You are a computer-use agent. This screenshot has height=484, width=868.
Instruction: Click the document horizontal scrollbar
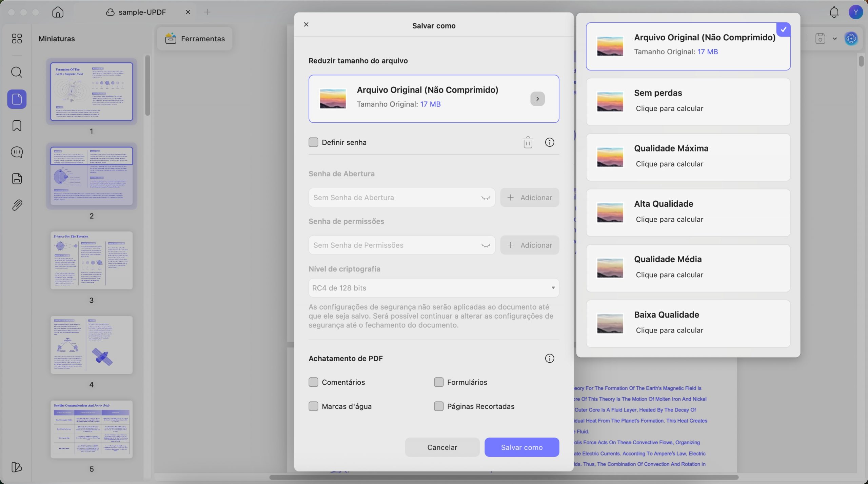(504, 477)
